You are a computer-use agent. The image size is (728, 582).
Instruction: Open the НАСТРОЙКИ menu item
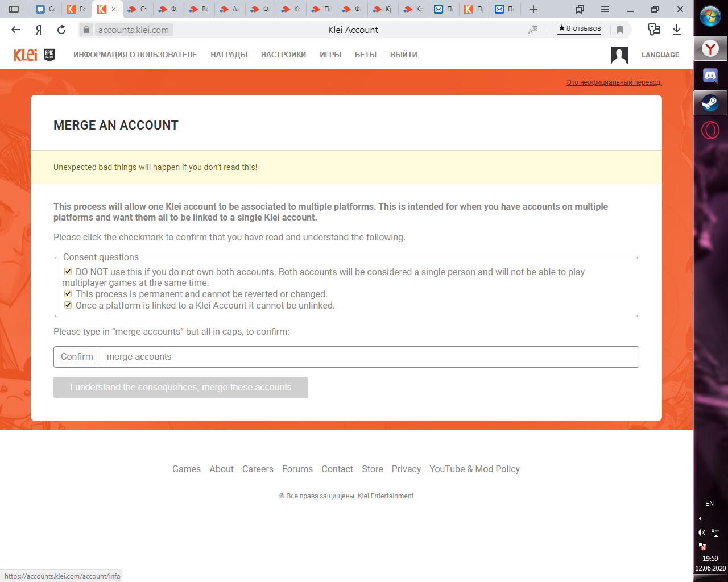click(x=283, y=55)
